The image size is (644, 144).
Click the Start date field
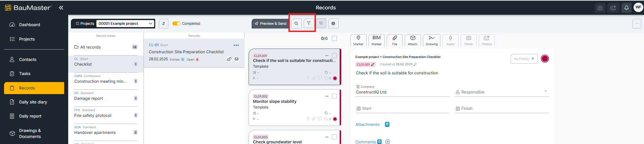[402, 109]
